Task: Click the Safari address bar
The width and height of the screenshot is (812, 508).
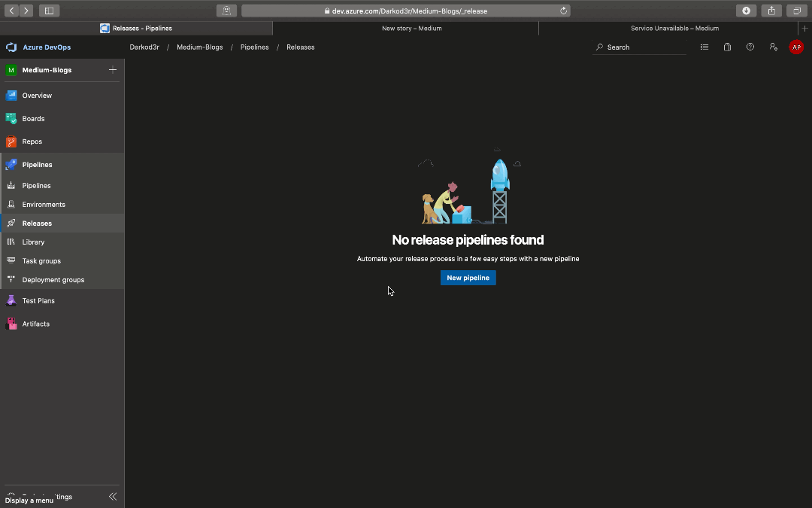Action: click(x=406, y=11)
